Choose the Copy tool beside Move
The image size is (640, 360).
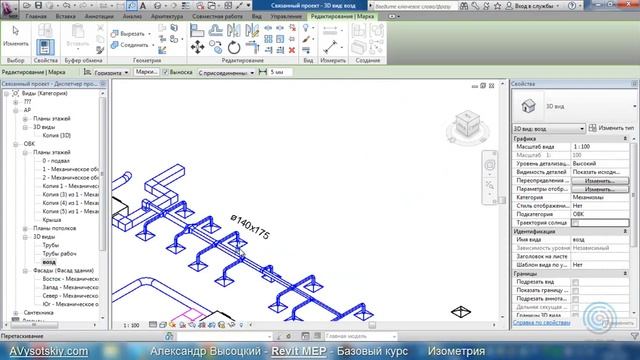click(216, 47)
